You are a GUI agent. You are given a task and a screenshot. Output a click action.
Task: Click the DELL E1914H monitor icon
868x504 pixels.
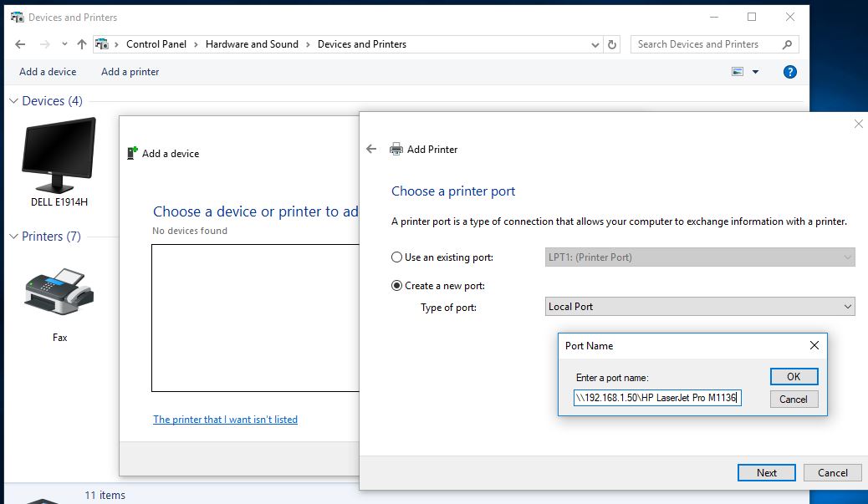tap(59, 155)
